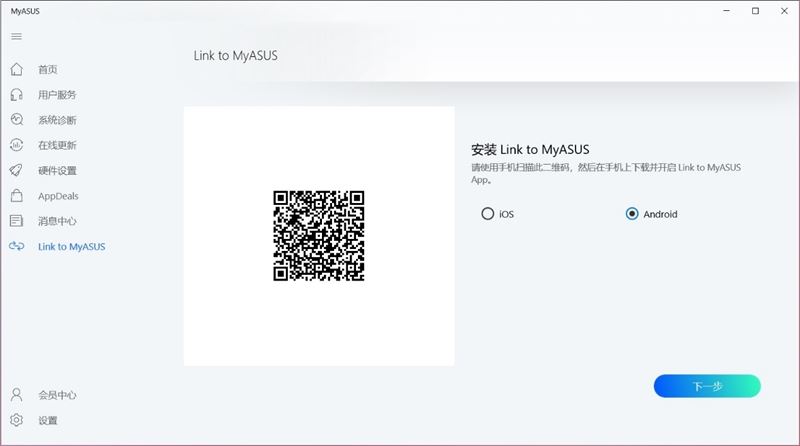This screenshot has width=800, height=446.
Task: Click the Link to MyASUS link icon
Action: [x=17, y=246]
